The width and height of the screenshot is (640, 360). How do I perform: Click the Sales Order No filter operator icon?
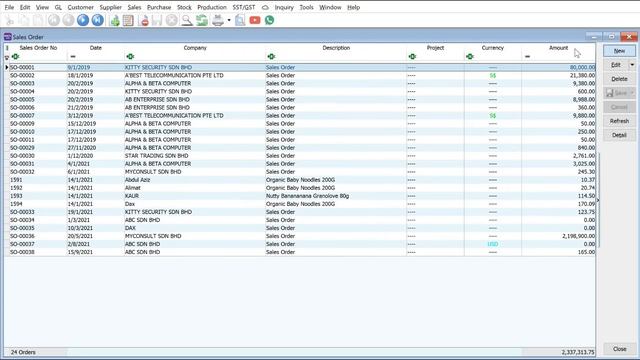point(16,56)
